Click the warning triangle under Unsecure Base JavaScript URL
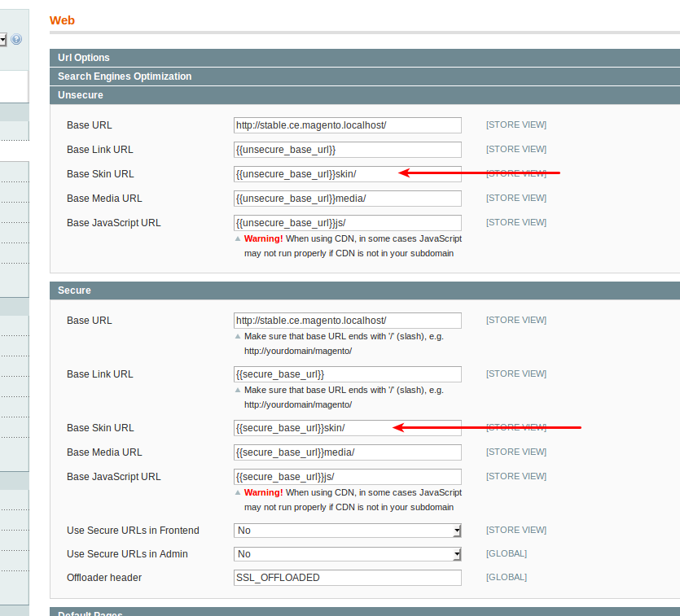680x616 pixels. coord(238,239)
